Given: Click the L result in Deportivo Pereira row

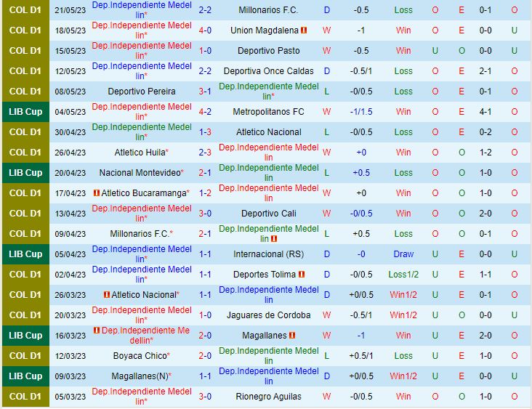Looking at the screenshot, I should point(327,92).
